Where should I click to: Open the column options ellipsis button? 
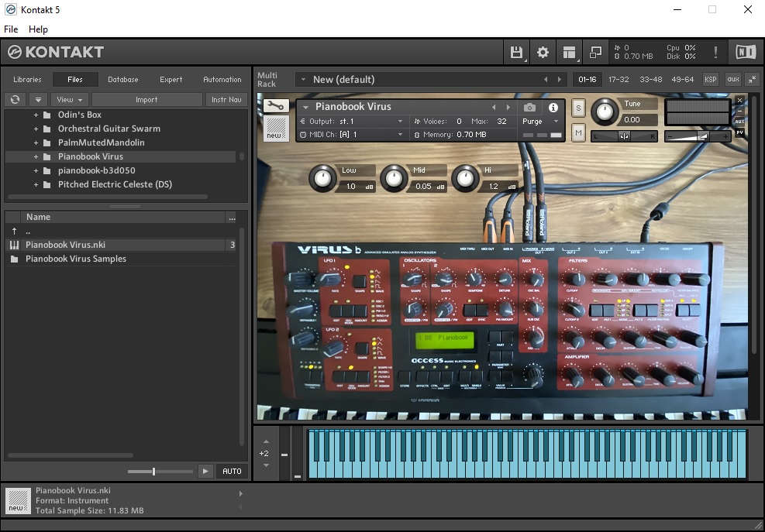click(x=232, y=218)
